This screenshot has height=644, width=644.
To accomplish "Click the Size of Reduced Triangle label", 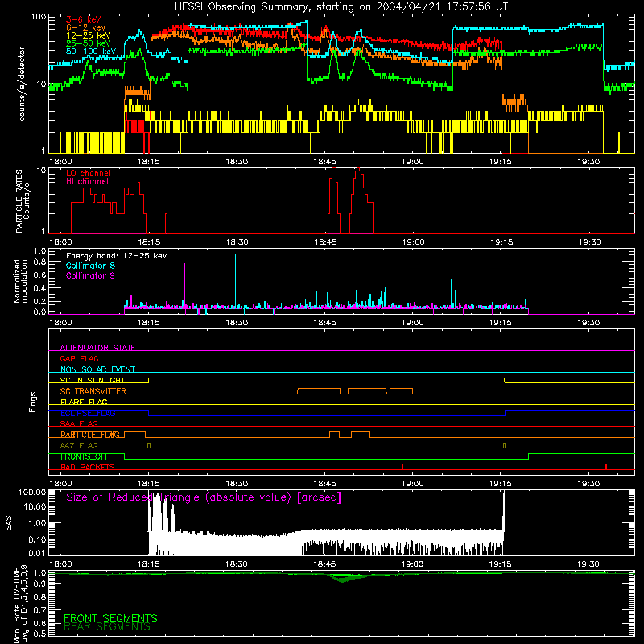I will pyautogui.click(x=204, y=497).
